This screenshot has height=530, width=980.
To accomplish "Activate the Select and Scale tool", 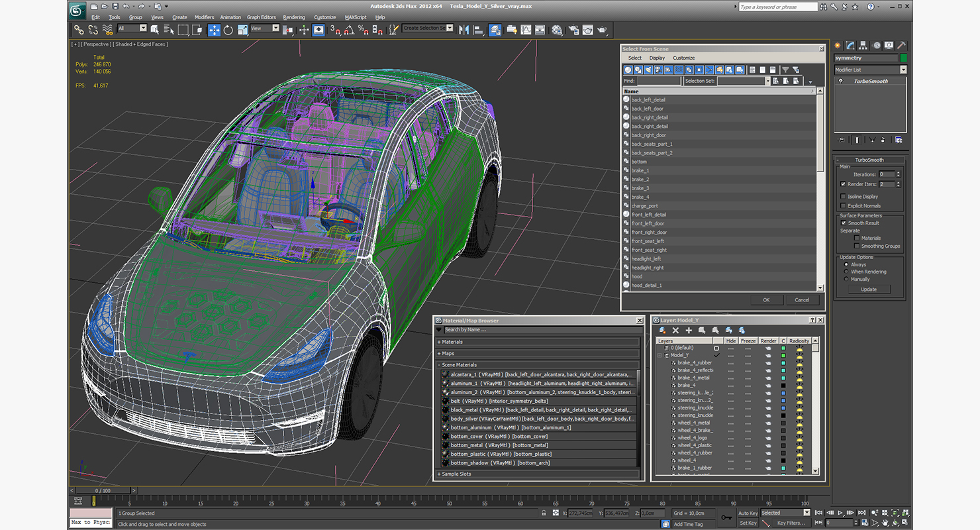I will [x=242, y=30].
